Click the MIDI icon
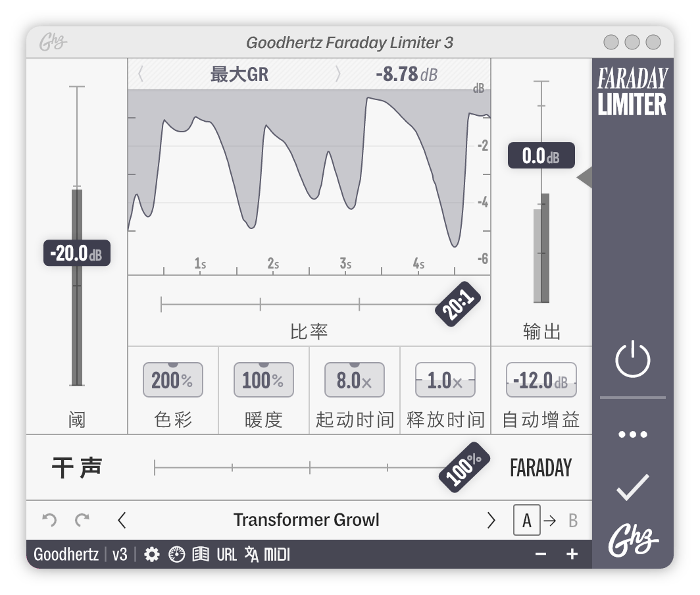Image resolution: width=700 pixels, height=595 pixels. [x=277, y=555]
